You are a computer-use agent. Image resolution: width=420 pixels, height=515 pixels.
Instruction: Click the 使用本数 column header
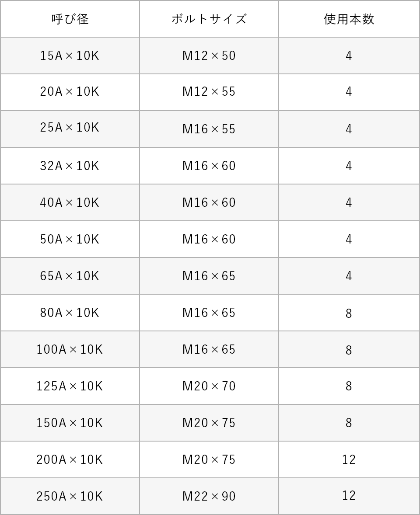pos(349,19)
